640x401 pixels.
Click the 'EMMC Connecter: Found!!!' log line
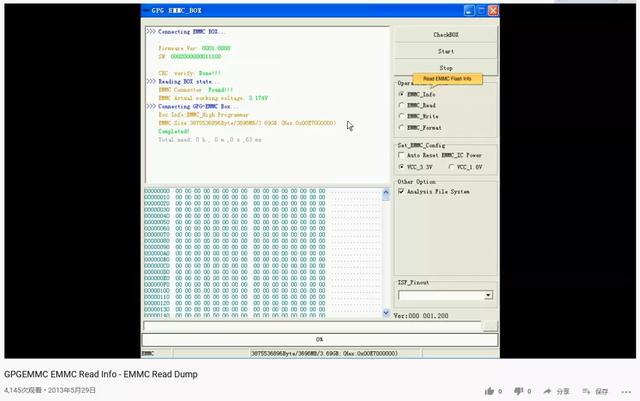click(x=196, y=90)
